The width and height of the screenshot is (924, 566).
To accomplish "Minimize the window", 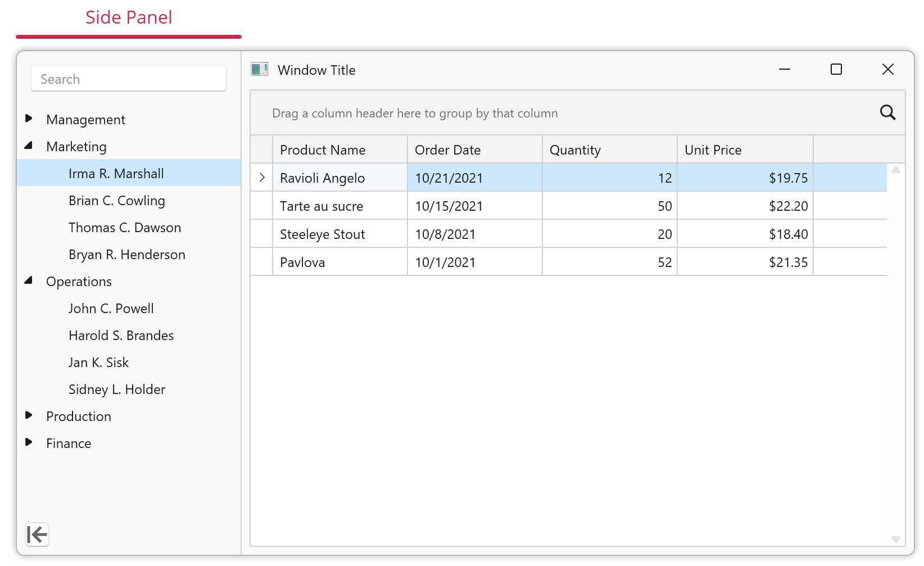I will (784, 70).
